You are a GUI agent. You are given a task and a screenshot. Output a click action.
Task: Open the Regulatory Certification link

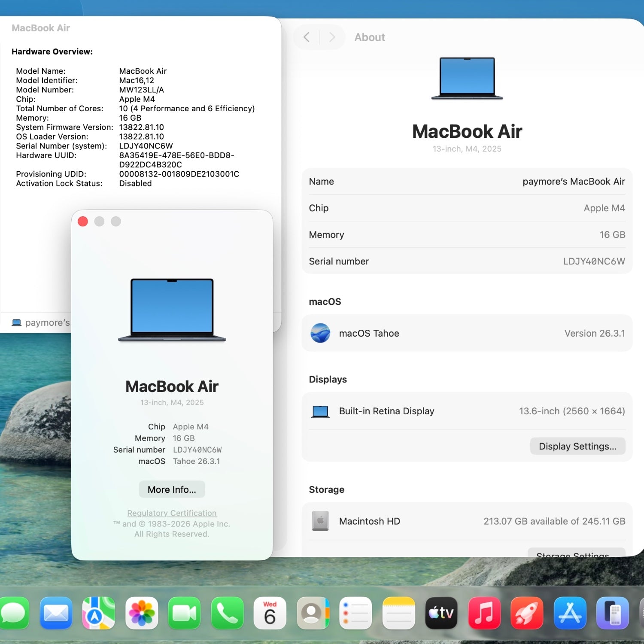(172, 513)
